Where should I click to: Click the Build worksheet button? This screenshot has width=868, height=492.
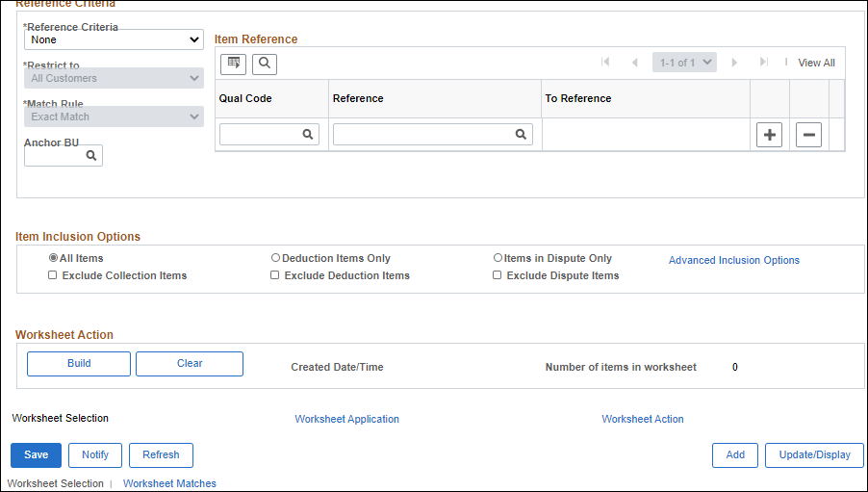79,364
